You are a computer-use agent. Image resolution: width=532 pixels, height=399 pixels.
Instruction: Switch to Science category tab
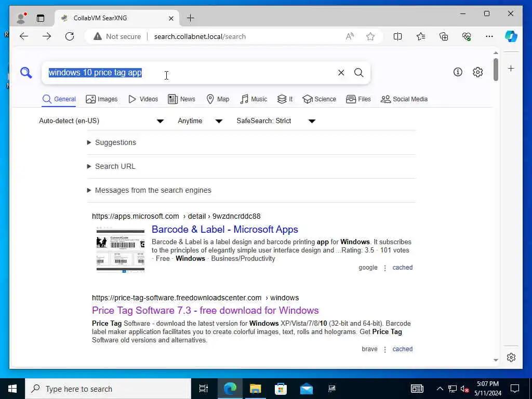tap(320, 99)
